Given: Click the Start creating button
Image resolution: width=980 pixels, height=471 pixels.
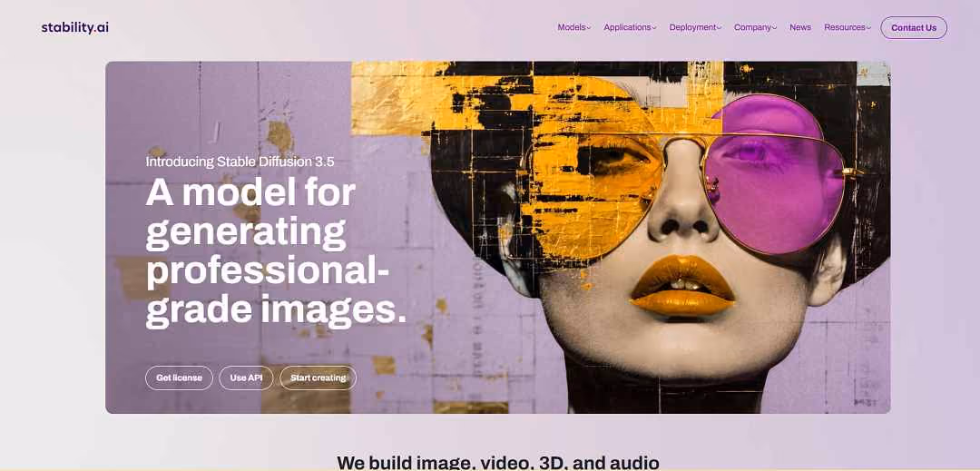Looking at the screenshot, I should click(x=318, y=378).
